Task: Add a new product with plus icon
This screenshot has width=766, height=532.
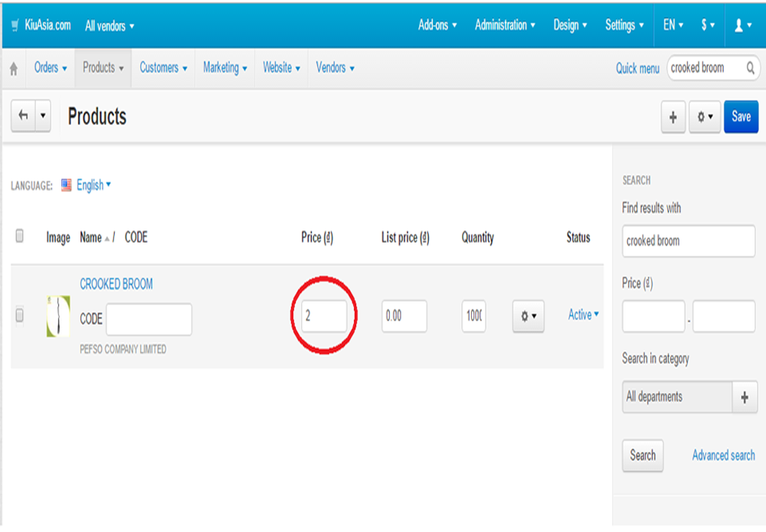Action: click(x=673, y=116)
